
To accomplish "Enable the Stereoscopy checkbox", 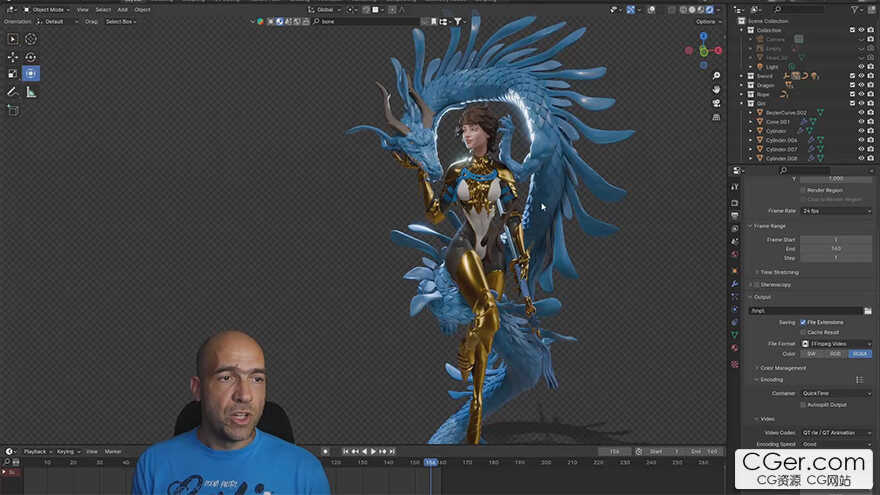I will point(757,285).
